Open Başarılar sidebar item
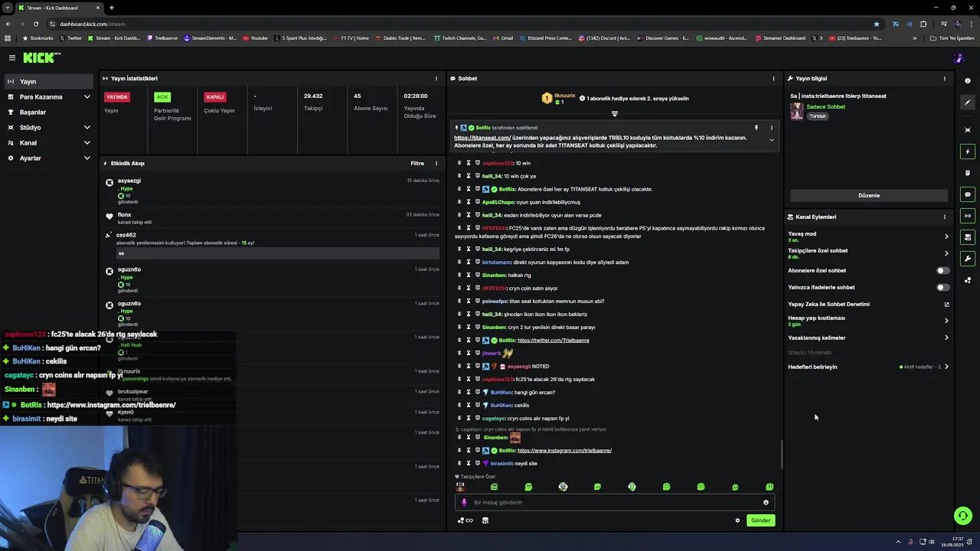Image resolution: width=980 pixels, height=551 pixels. click(50, 112)
